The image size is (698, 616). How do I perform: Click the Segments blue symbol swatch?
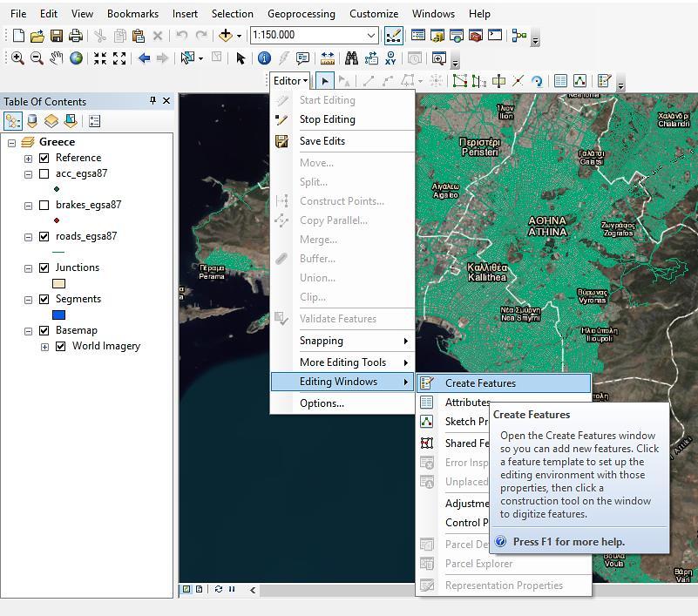point(58,315)
